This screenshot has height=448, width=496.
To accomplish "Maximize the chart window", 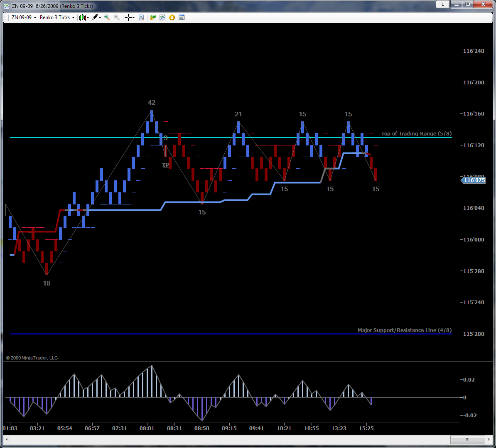I will [x=468, y=4].
